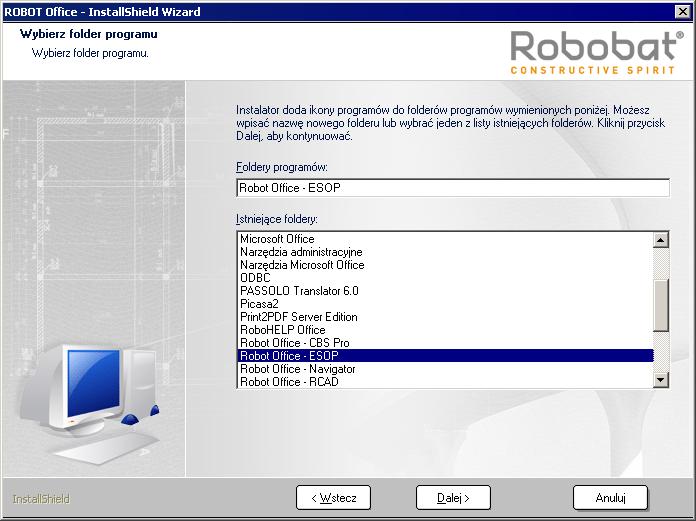Screen dimensions: 696x521
Task: Select Picasa2 in existing folders
Action: (446, 304)
